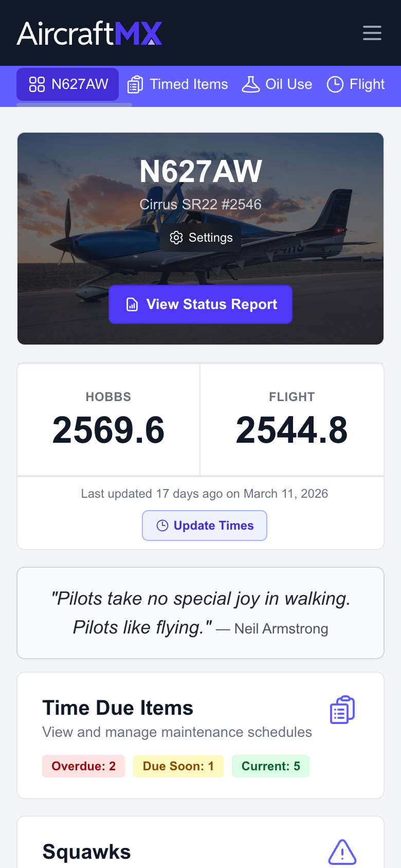The width and height of the screenshot is (401, 868).
Task: Select the N627AW dashboard tab
Action: [x=68, y=84]
